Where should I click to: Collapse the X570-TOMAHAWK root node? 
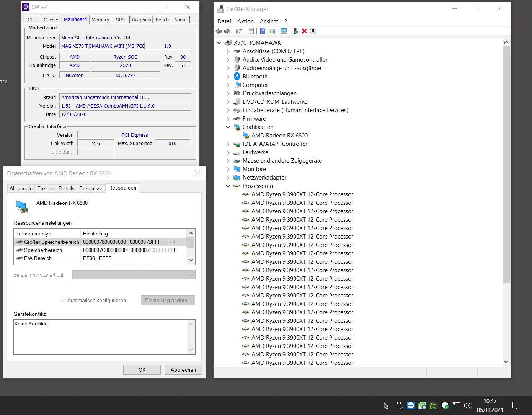click(219, 43)
